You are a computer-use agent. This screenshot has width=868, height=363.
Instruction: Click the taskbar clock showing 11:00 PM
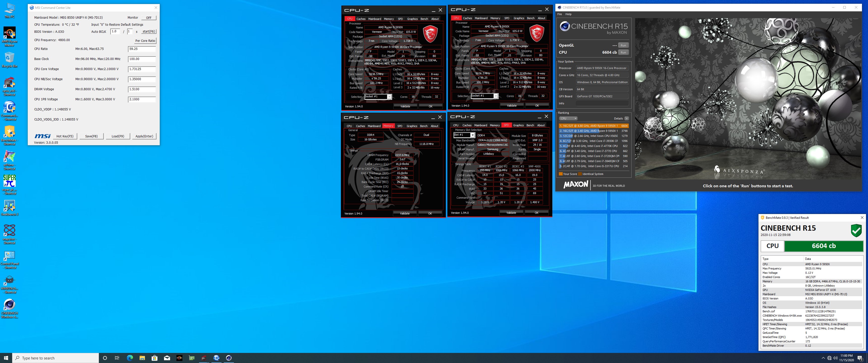coord(847,358)
